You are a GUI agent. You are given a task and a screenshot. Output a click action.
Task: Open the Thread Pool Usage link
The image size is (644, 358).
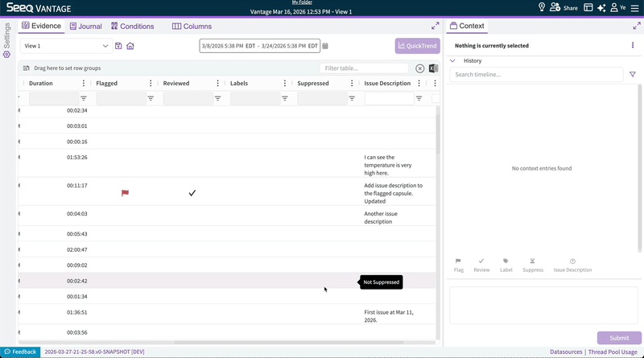[613, 352]
